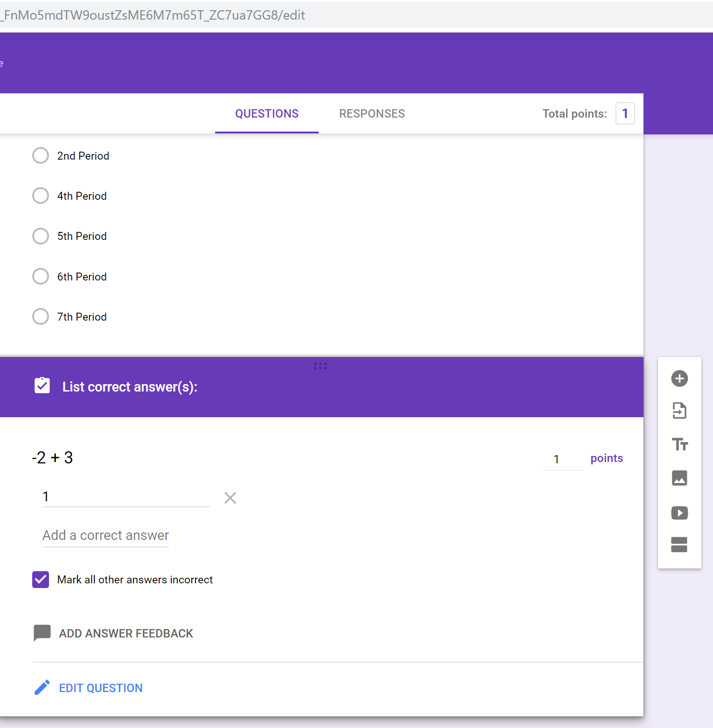Remove correct answer 1 with the X
This screenshot has width=713, height=728.
[230, 498]
